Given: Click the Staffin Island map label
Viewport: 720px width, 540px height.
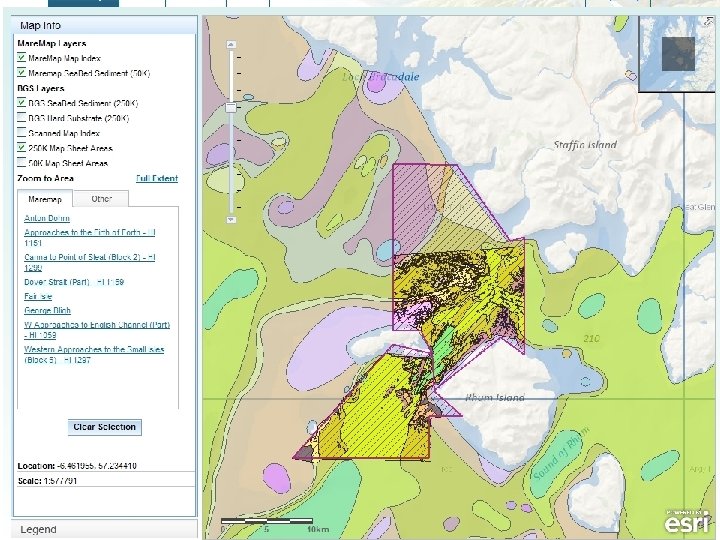Looking at the screenshot, I should click(x=585, y=145).
